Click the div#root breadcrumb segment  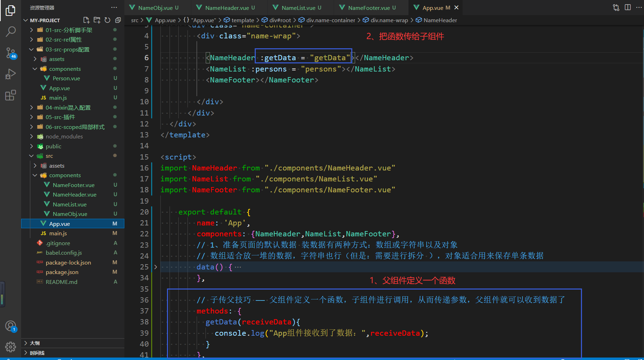coord(277,20)
